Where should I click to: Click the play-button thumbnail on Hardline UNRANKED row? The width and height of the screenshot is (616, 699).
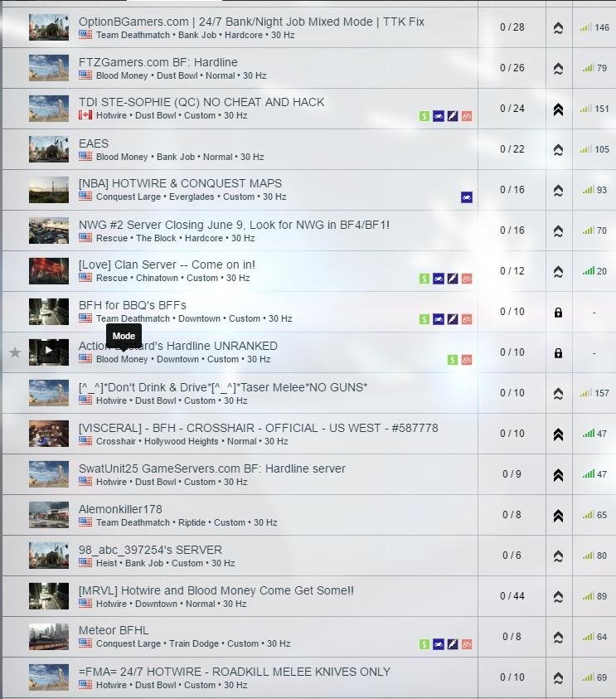[x=49, y=352]
